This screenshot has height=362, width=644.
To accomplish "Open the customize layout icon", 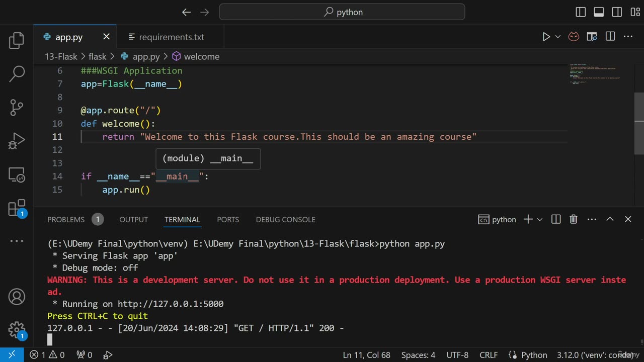I will point(634,12).
